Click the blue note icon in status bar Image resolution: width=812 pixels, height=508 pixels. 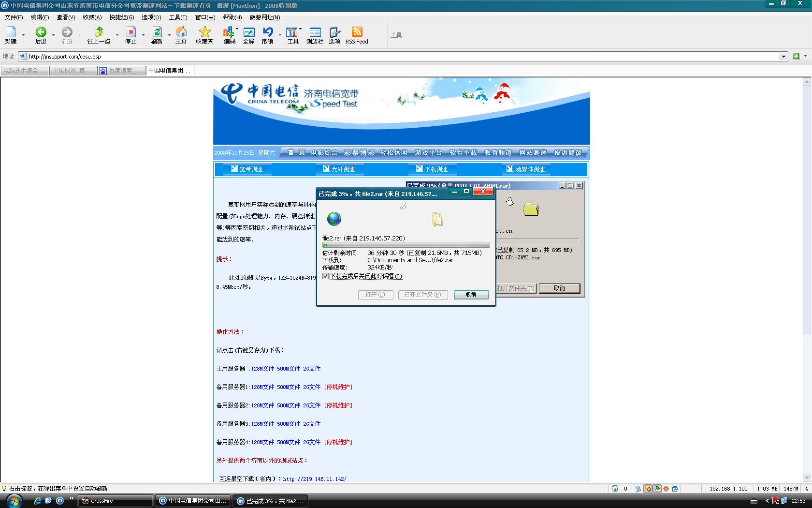tap(675, 489)
